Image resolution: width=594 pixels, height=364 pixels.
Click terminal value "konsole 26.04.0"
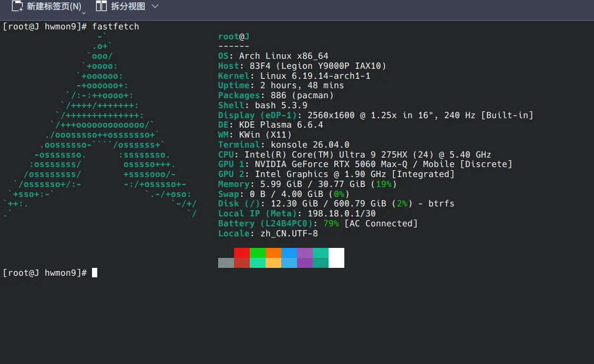pos(310,144)
